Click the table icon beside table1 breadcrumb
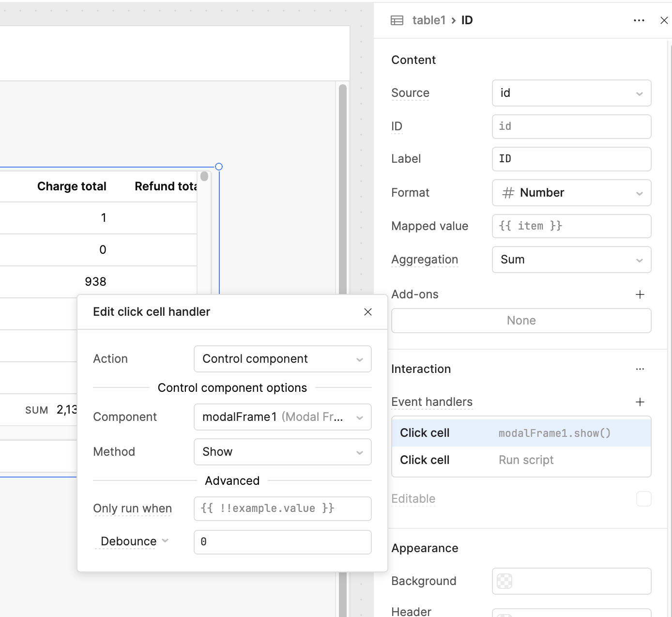Viewport: 672px width, 617px height. pyautogui.click(x=397, y=20)
